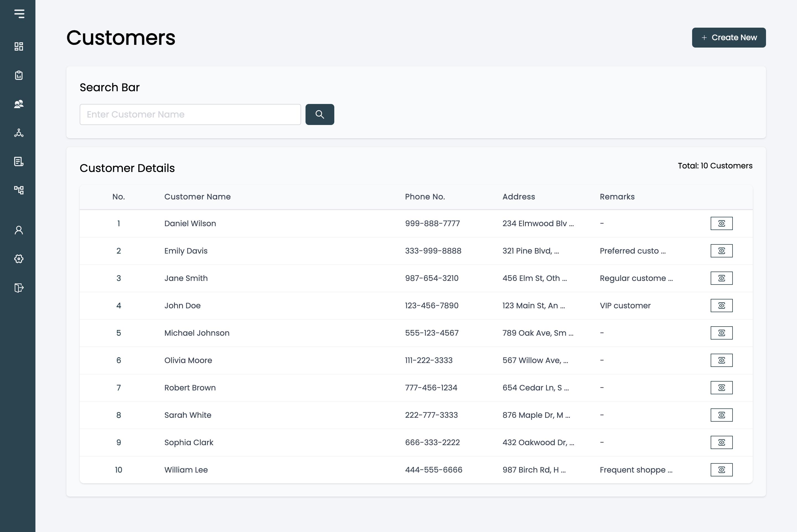Open the hierarchy tree icon in the sidebar
Viewport: 797px width, 532px height.
tap(19, 190)
